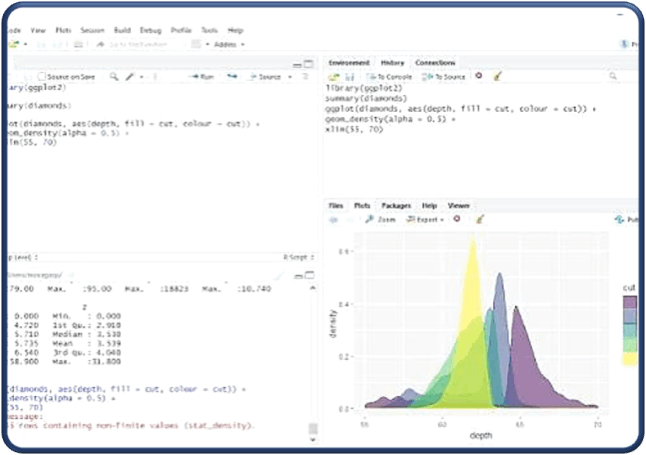This screenshot has width=646, height=455.
Task: Click the Run button in the source editor
Action: [x=203, y=77]
